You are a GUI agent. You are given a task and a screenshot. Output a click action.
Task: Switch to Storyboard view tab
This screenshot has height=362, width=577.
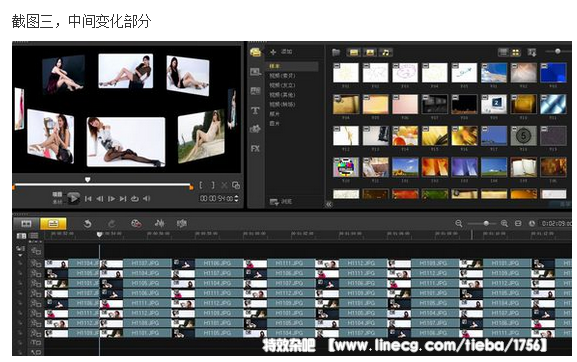[x=26, y=223]
